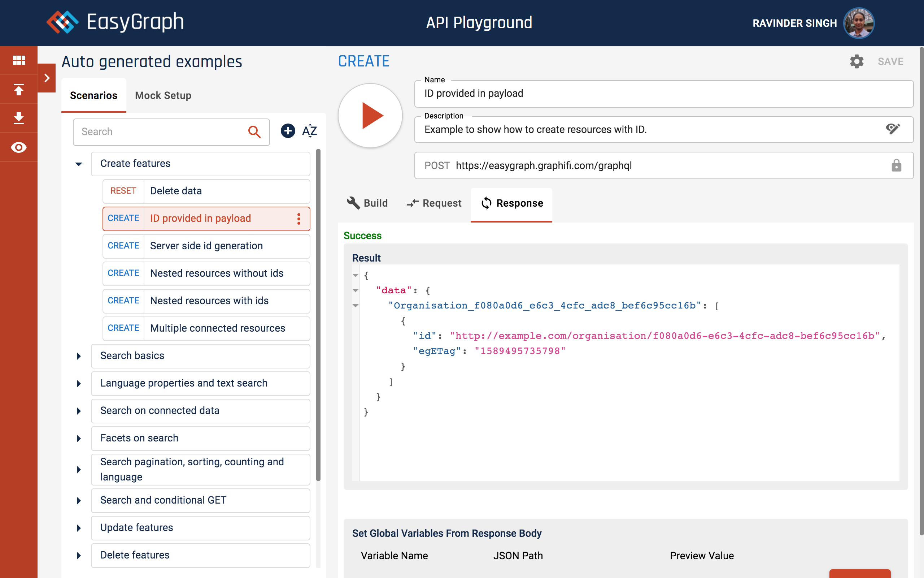Click the scenario list scrollbar
The height and width of the screenshot is (578, 924).
(x=318, y=315)
